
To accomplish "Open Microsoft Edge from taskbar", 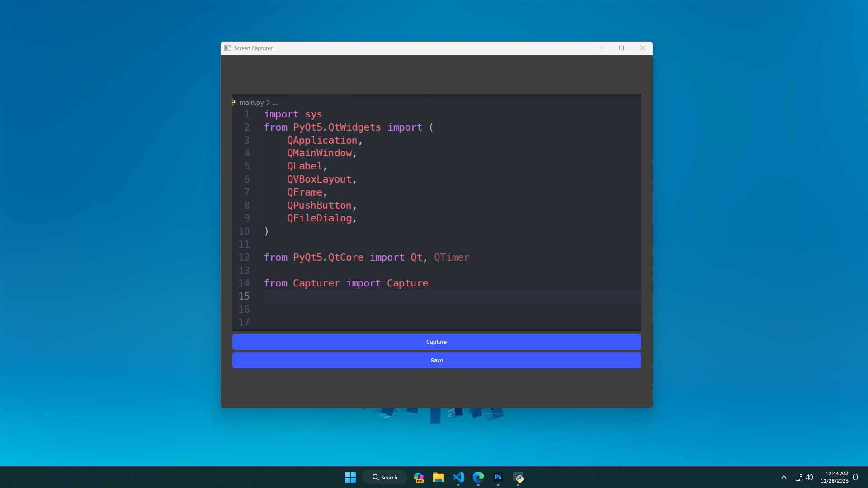I will pos(478,477).
